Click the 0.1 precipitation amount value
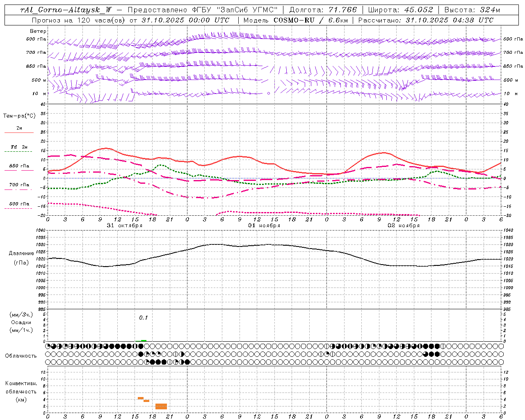The height and width of the screenshot is (420, 525). pyautogui.click(x=143, y=317)
